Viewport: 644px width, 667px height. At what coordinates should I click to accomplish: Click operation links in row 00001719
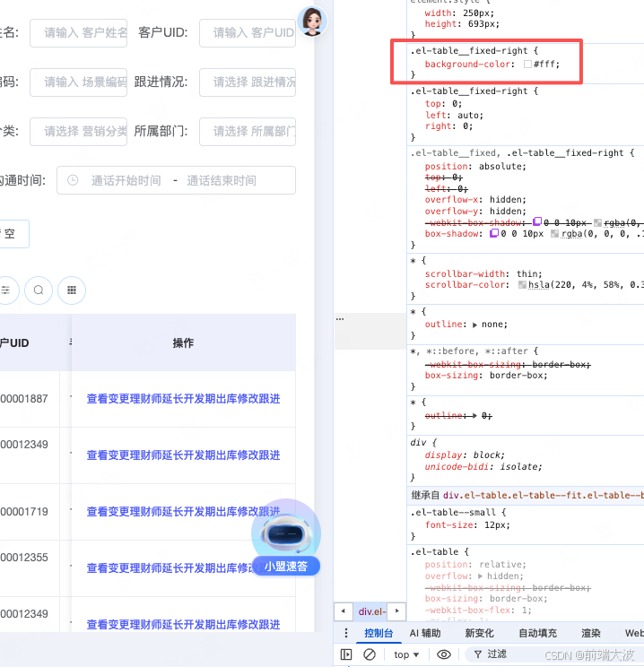tap(184, 511)
